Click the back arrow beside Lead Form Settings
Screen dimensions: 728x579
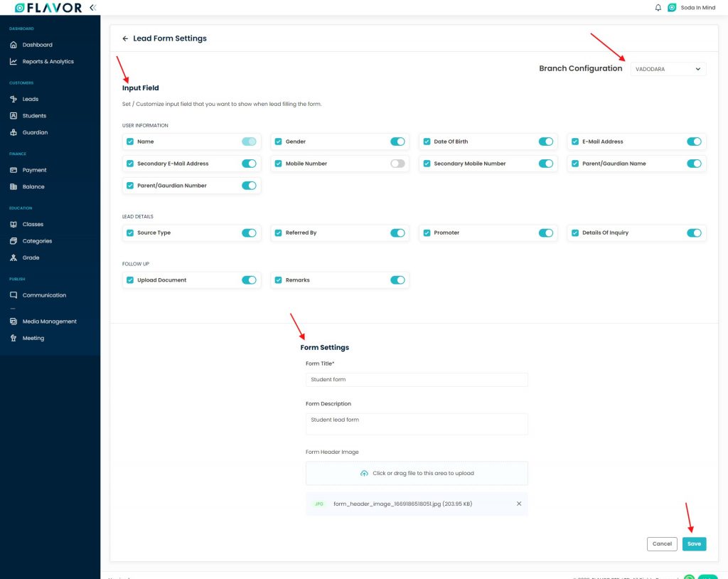[125, 38]
